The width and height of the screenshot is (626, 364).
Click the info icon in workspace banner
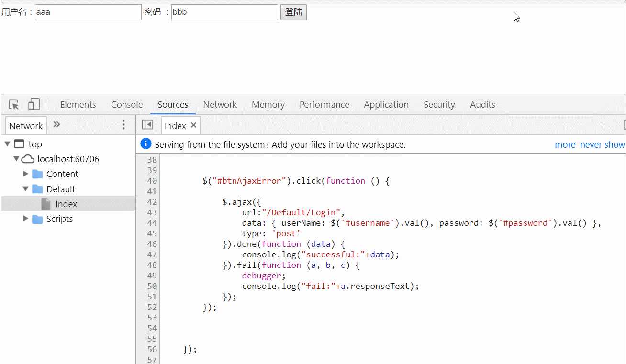146,144
